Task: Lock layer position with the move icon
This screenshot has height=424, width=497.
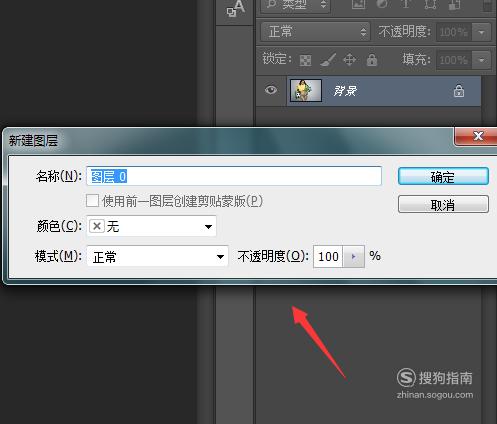Action: point(350,60)
